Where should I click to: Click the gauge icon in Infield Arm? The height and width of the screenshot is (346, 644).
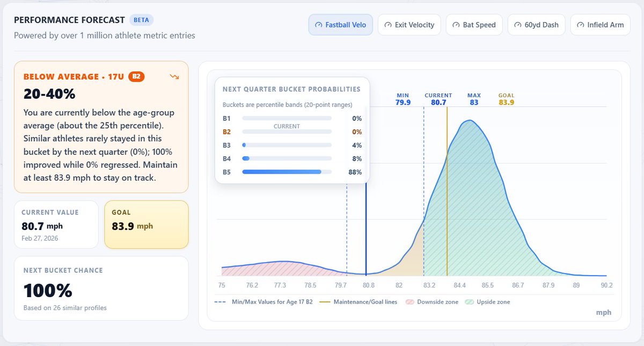[580, 25]
